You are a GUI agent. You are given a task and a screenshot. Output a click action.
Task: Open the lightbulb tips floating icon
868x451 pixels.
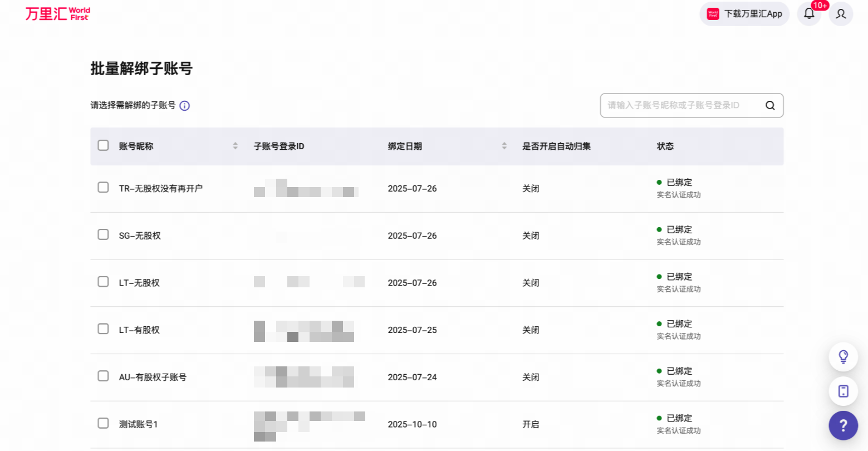point(844,356)
